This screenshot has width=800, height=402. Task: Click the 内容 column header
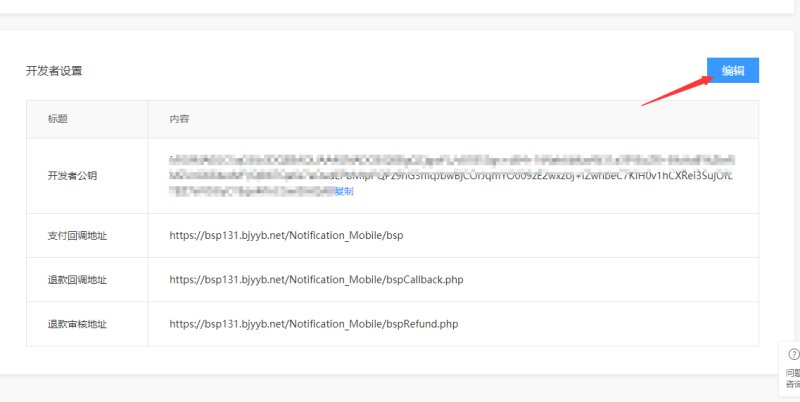[179, 119]
